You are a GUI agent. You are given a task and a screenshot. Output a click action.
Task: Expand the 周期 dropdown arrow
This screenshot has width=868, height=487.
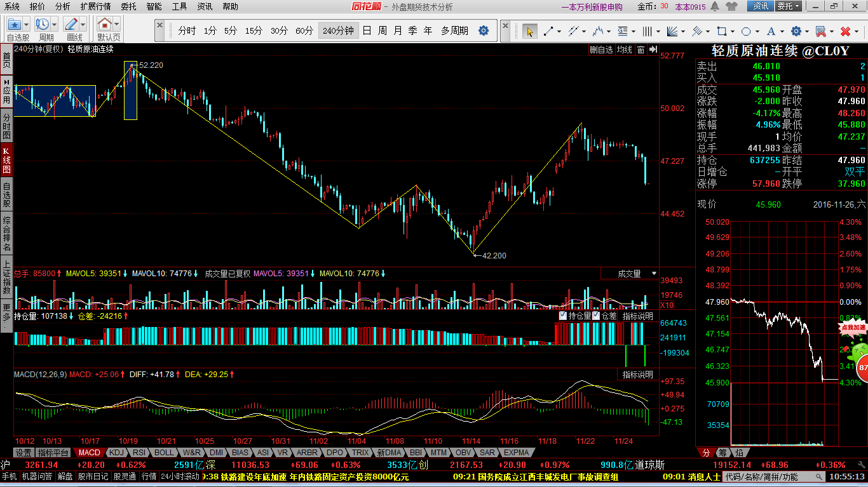[55, 25]
